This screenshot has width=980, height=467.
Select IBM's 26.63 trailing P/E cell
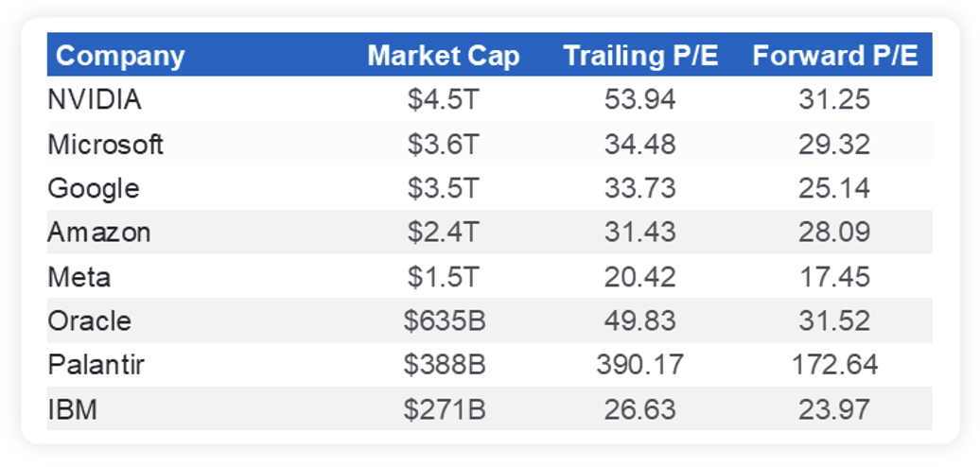tap(640, 409)
